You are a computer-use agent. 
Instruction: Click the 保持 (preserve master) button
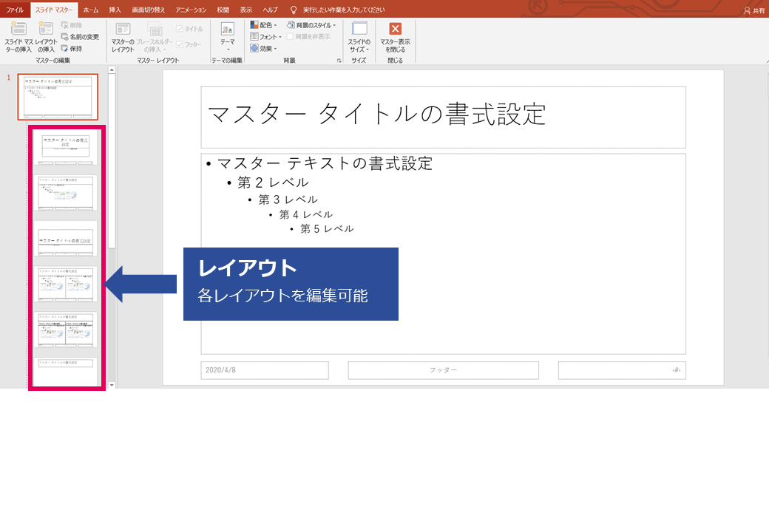click(71, 49)
